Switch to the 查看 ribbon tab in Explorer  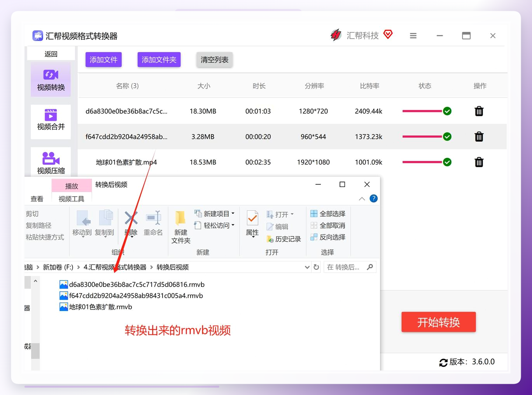37,199
